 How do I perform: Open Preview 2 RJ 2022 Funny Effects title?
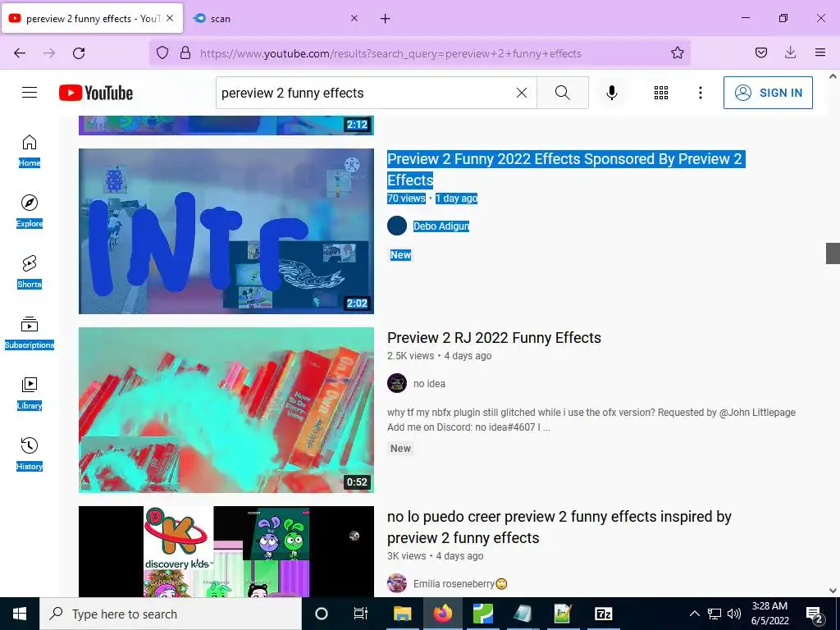pos(494,337)
